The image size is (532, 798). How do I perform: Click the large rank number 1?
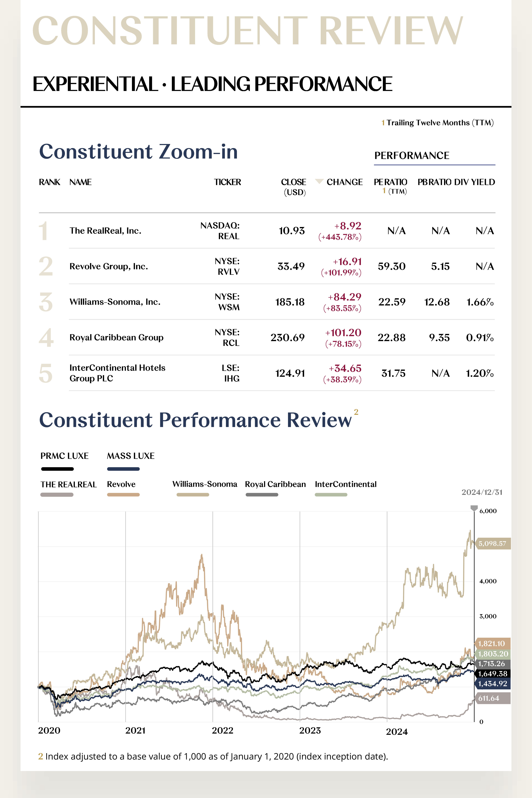click(43, 231)
